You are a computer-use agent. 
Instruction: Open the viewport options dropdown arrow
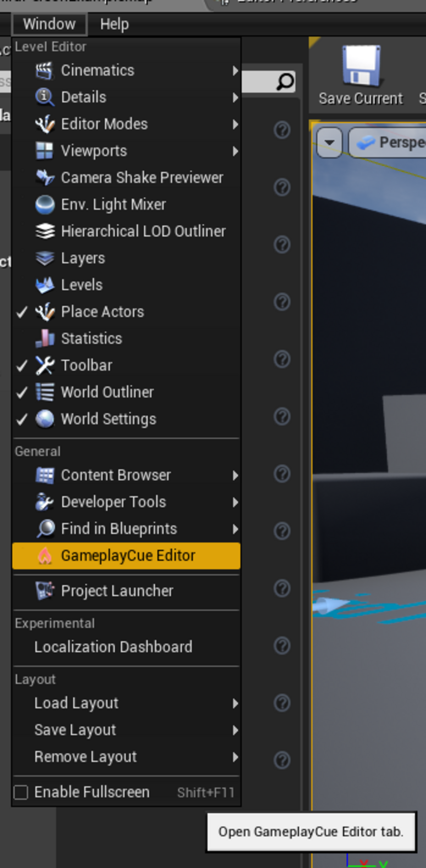(330, 142)
